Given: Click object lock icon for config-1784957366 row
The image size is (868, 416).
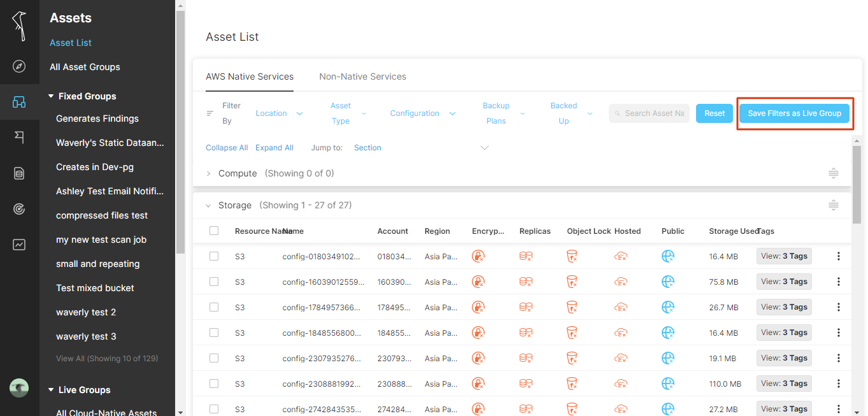Looking at the screenshot, I should 572,307.
